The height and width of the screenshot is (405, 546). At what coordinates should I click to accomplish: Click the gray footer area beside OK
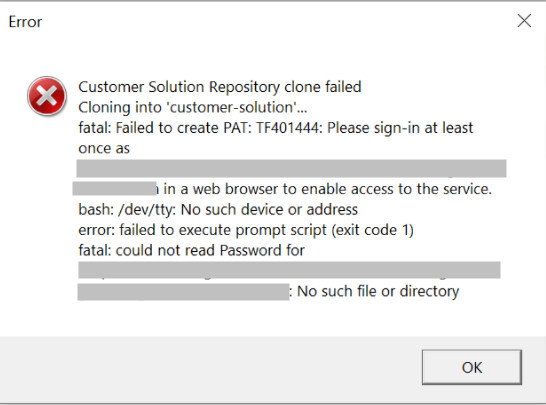point(209,367)
